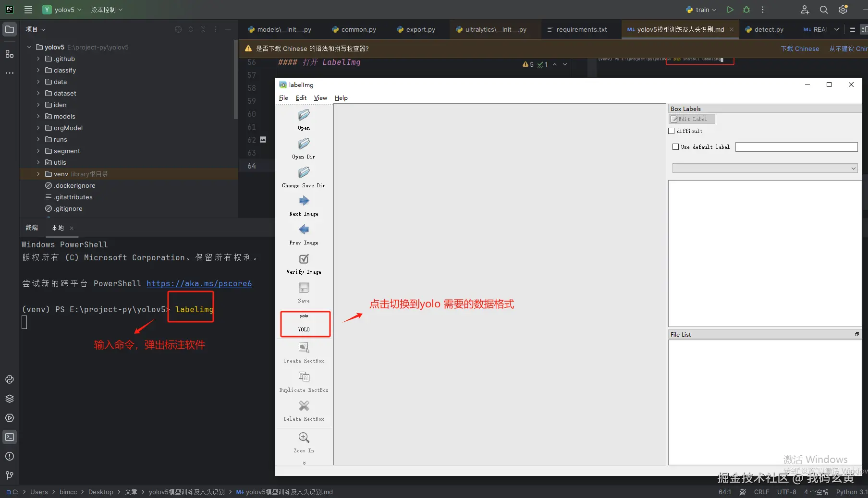This screenshot has height=498, width=868.
Task: Click the Open Dir icon in labelImg
Action: pyautogui.click(x=304, y=144)
